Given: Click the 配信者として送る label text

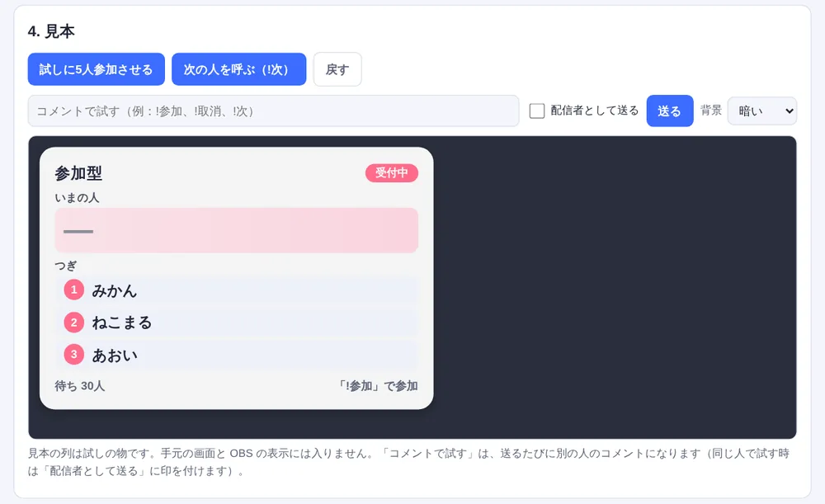Looking at the screenshot, I should 595,111.
